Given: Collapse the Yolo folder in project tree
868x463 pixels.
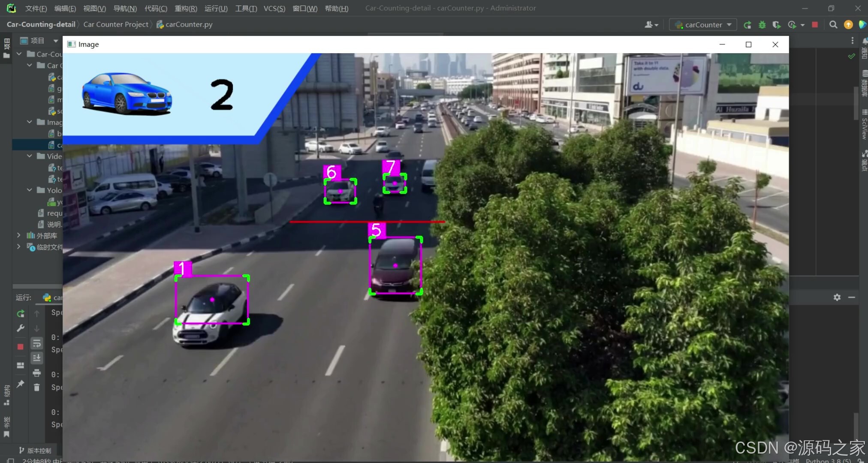Looking at the screenshot, I should [29, 190].
